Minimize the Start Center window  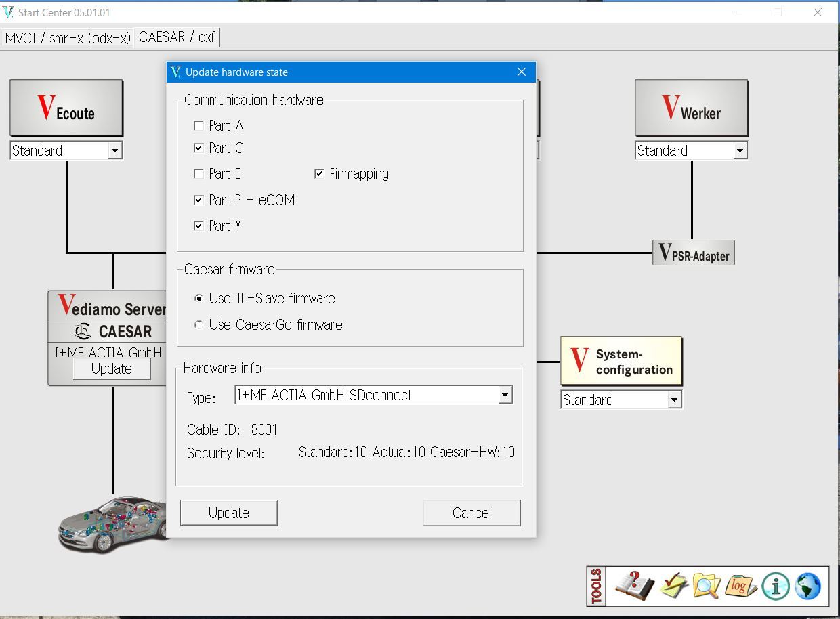[x=738, y=12]
